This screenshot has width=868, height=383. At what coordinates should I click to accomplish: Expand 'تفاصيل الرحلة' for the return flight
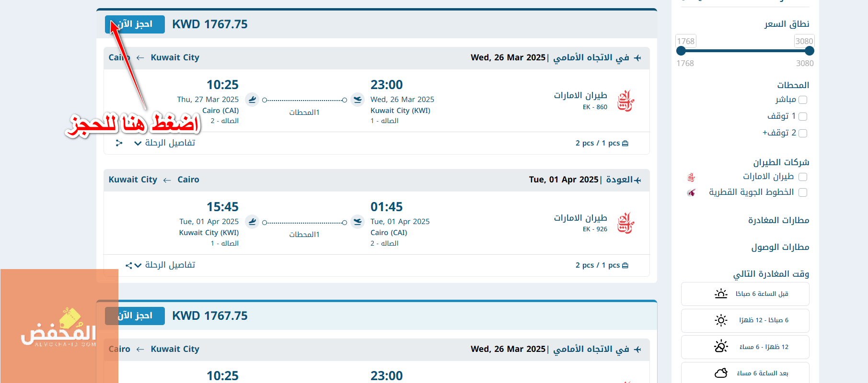click(x=164, y=265)
